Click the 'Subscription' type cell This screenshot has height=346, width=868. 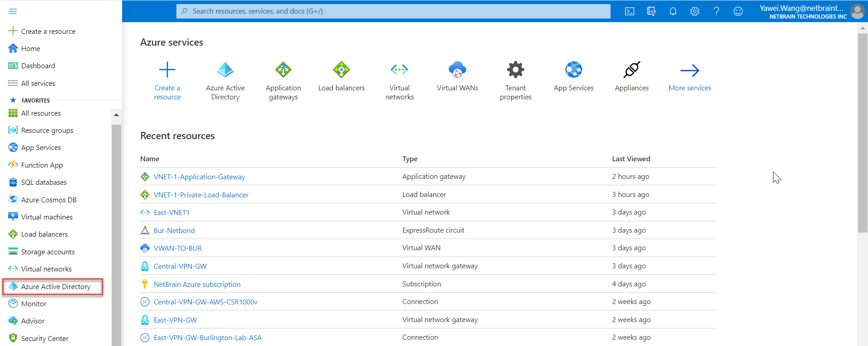pos(422,284)
